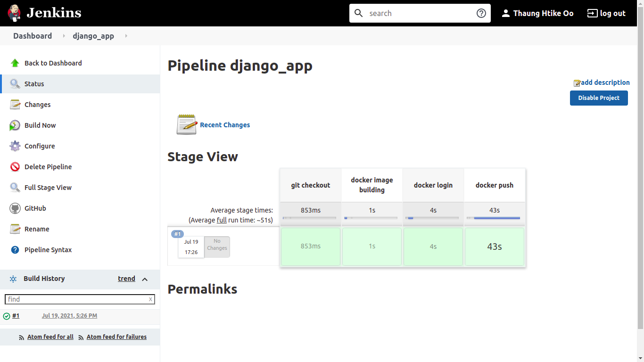Click the user profile icon
The image size is (644, 362).
pos(506,13)
